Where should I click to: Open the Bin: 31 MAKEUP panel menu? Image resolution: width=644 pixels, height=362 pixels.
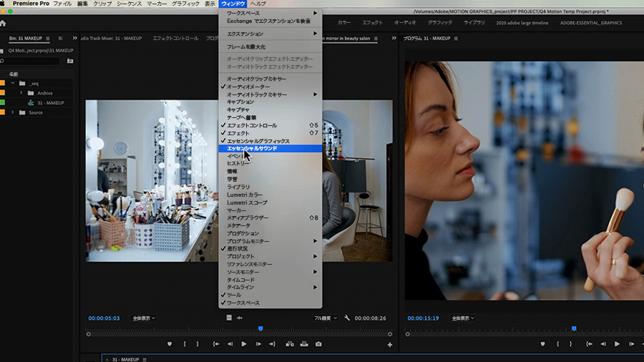[x=48, y=39]
